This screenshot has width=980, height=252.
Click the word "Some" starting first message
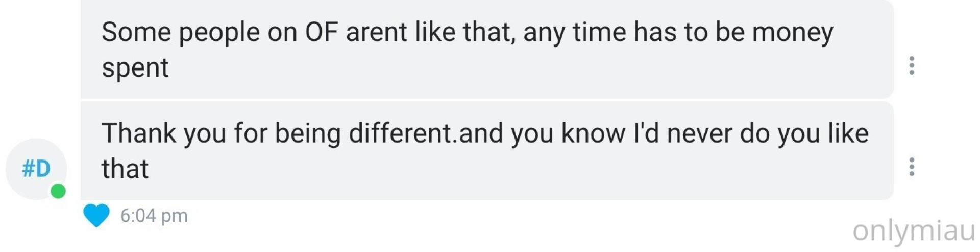136,32
